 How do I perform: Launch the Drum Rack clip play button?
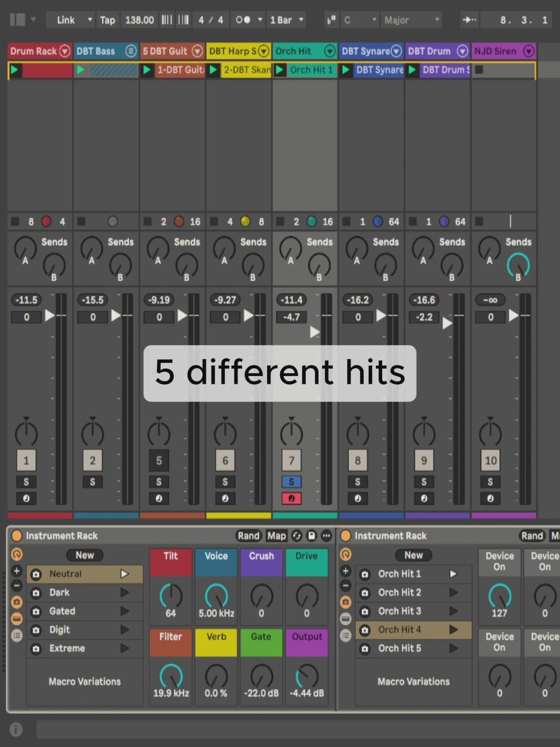coord(15,70)
